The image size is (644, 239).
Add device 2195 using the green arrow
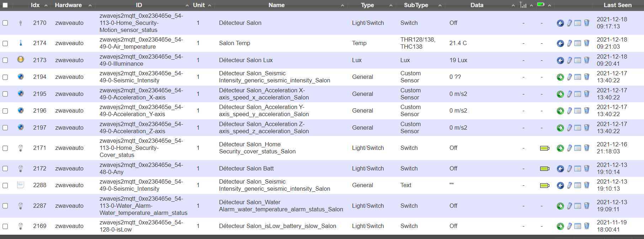click(560, 94)
